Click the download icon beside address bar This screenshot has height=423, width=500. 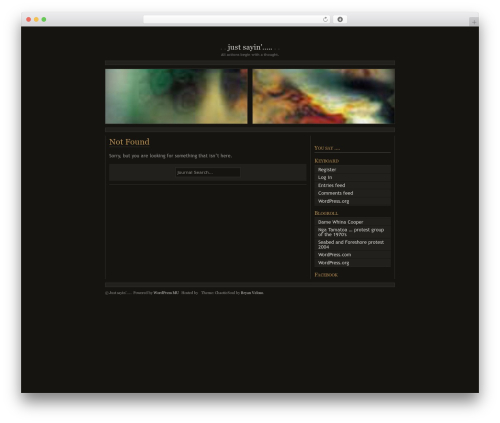tap(340, 19)
